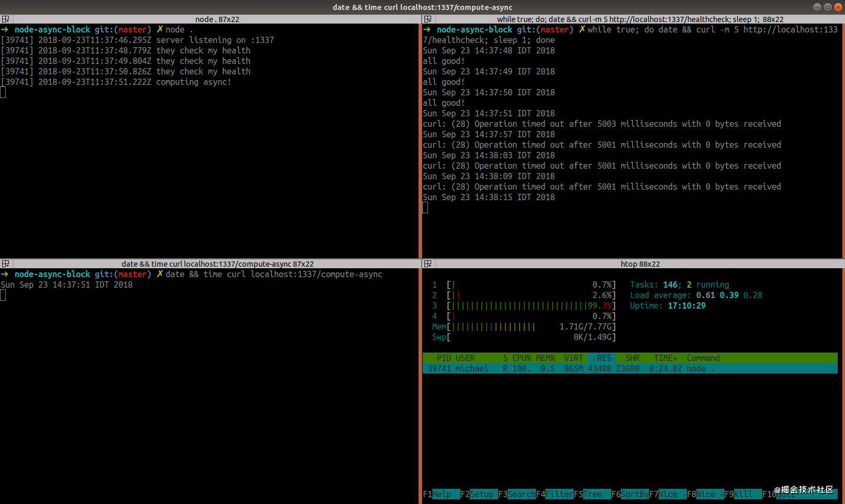Image resolution: width=845 pixels, height=504 pixels.
Task: Click F8 Nice + in htop
Action: coord(706,494)
